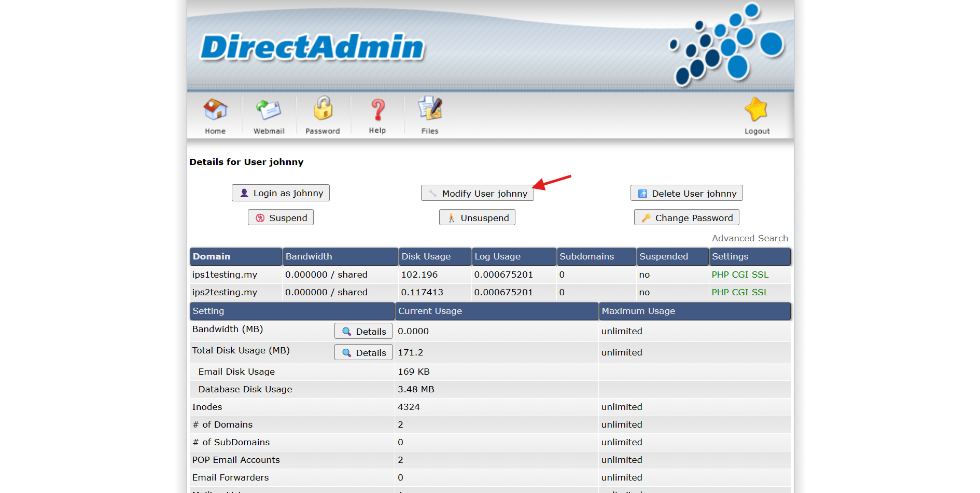Click PHP CGI SSL for ips2testing.my
Image resolution: width=980 pixels, height=493 pixels.
click(740, 292)
